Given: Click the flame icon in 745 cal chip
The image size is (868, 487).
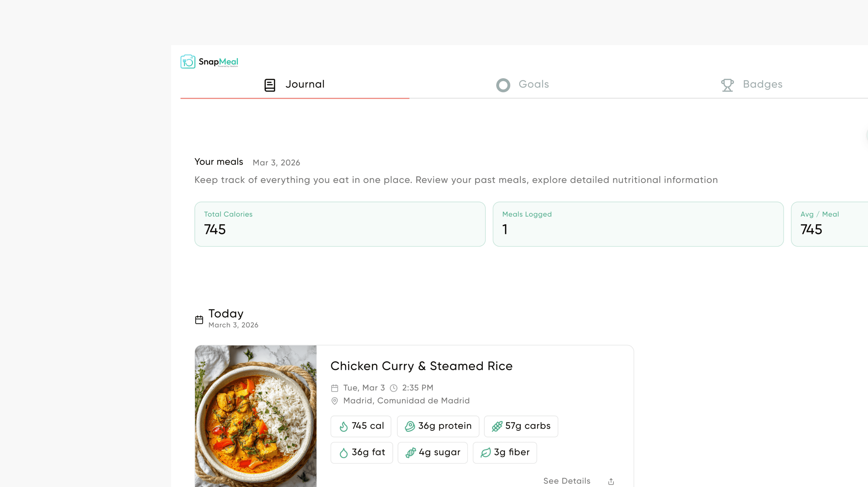Looking at the screenshot, I should coord(343,427).
